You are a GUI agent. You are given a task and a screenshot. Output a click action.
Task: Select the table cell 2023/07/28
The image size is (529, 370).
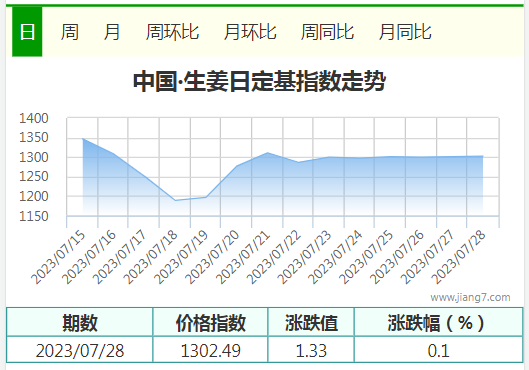pos(80,350)
